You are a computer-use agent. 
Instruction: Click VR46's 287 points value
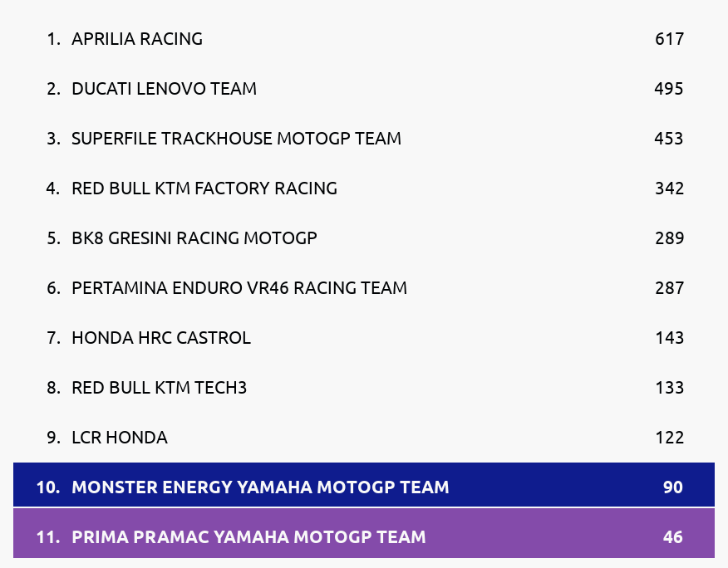(669, 287)
